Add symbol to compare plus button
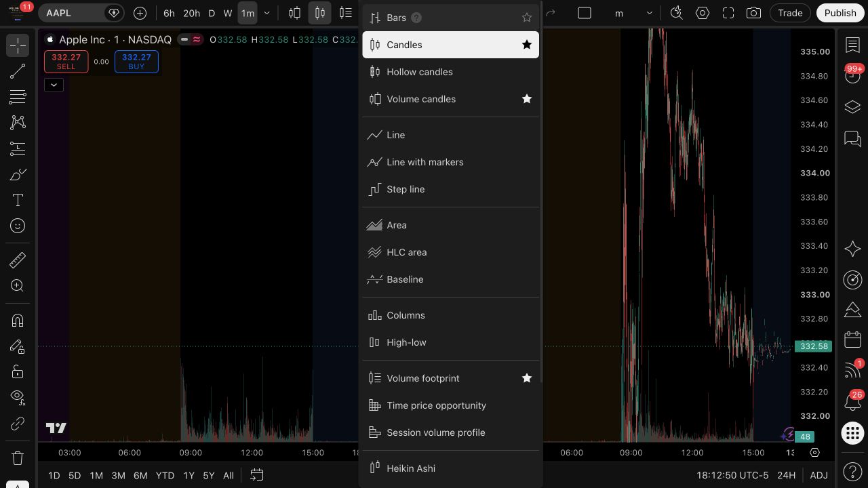 tap(140, 13)
